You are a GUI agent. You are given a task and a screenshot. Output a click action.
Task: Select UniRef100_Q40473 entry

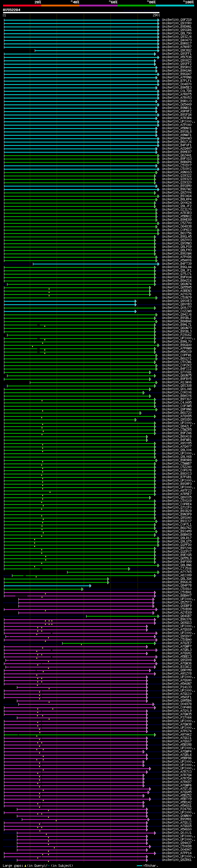177,40
